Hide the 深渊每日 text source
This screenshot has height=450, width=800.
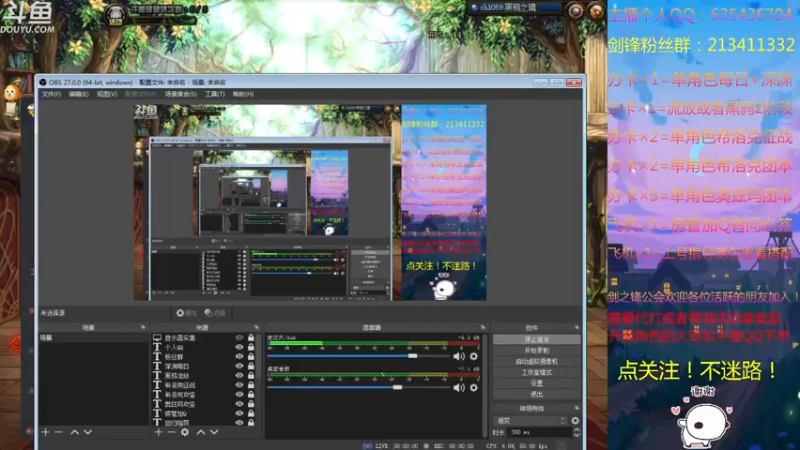point(239,366)
